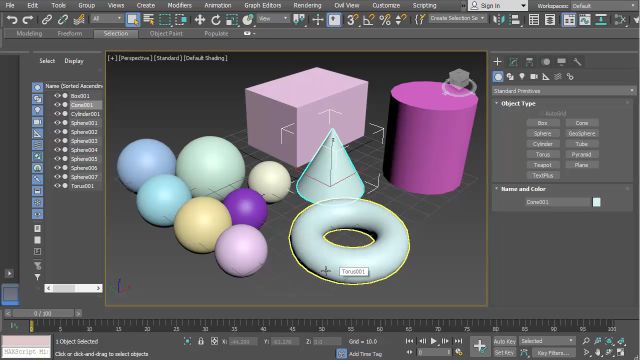Open the Cone001 object color swatch

coord(596,202)
